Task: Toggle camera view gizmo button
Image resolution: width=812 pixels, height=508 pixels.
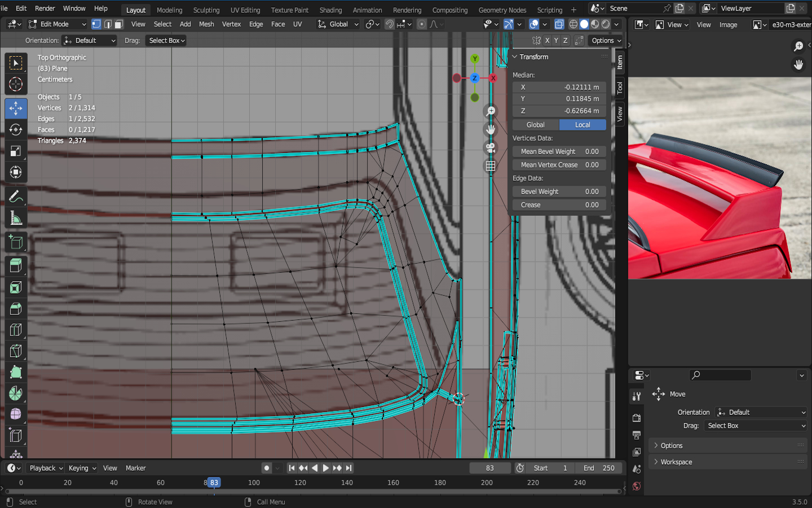Action: [491, 148]
